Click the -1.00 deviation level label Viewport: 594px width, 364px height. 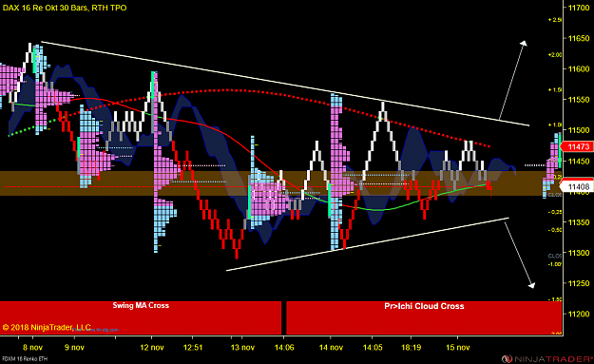(x=555, y=264)
